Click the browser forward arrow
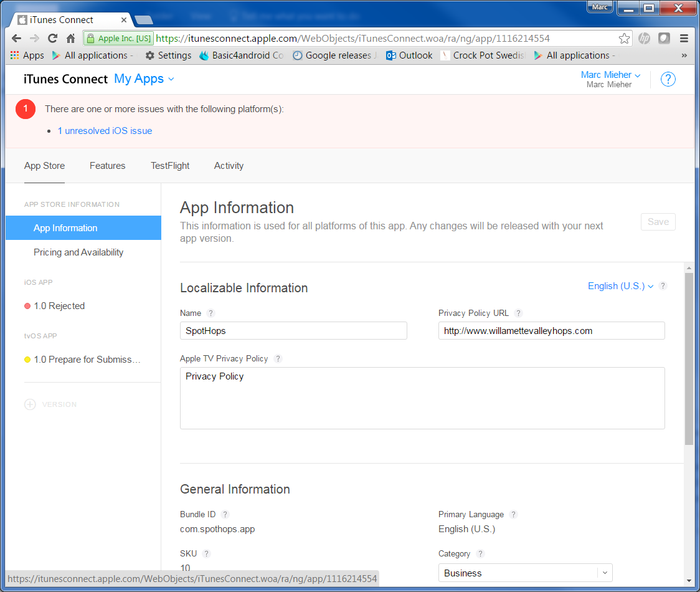The height and width of the screenshot is (592, 700). click(x=34, y=39)
